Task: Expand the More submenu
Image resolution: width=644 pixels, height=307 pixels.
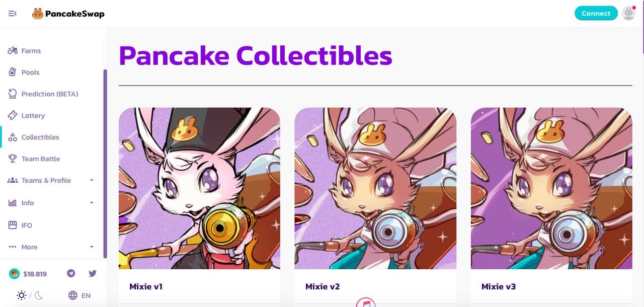Action: click(x=92, y=247)
